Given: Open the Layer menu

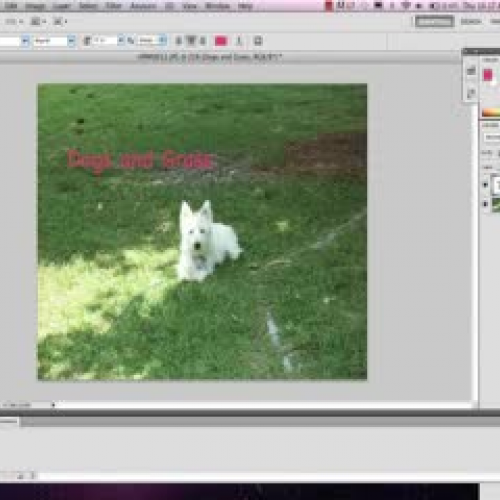Looking at the screenshot, I should [x=62, y=6].
